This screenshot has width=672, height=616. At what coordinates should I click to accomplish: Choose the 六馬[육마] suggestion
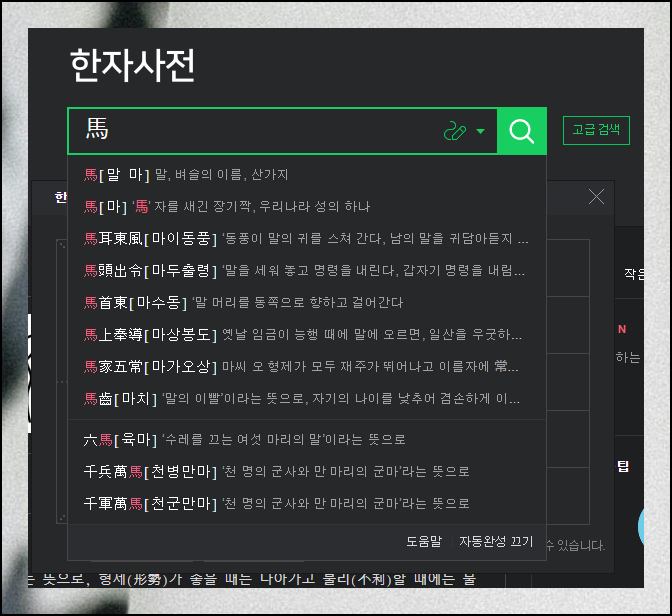307,439
